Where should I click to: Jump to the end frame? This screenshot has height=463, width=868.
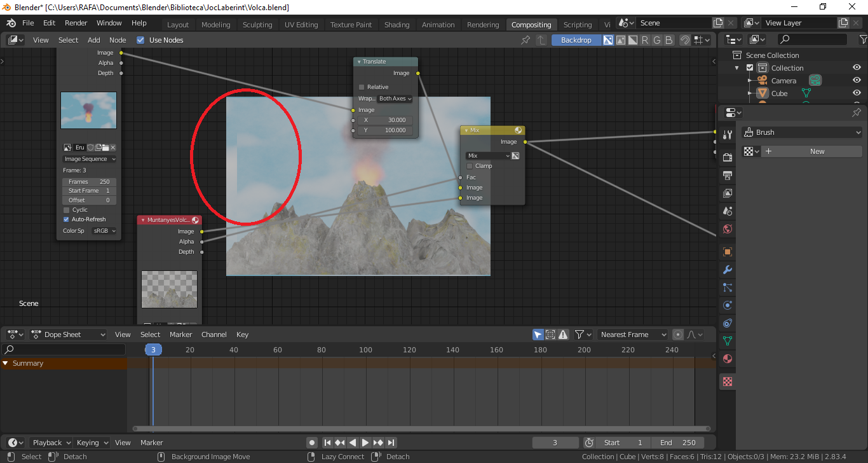click(x=391, y=443)
